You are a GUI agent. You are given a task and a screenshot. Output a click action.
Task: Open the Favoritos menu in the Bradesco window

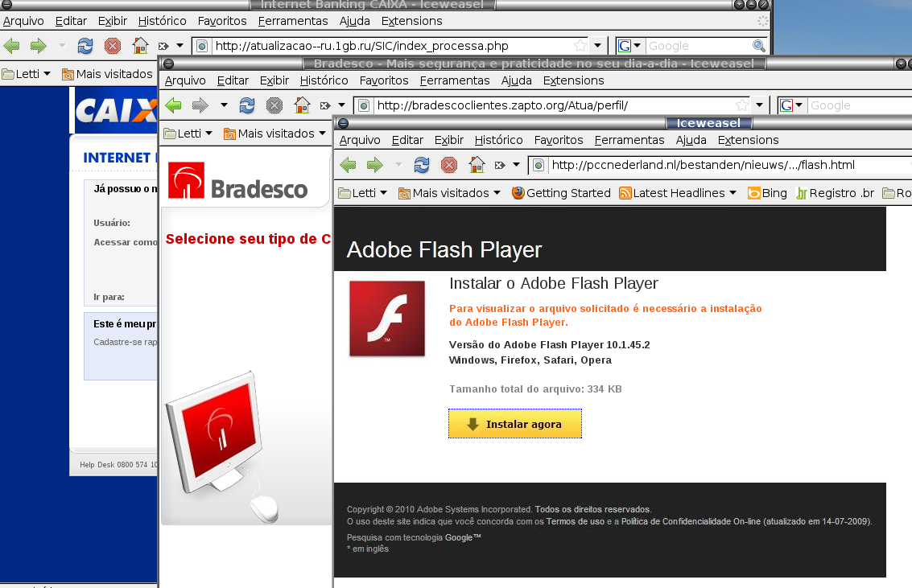coord(384,80)
